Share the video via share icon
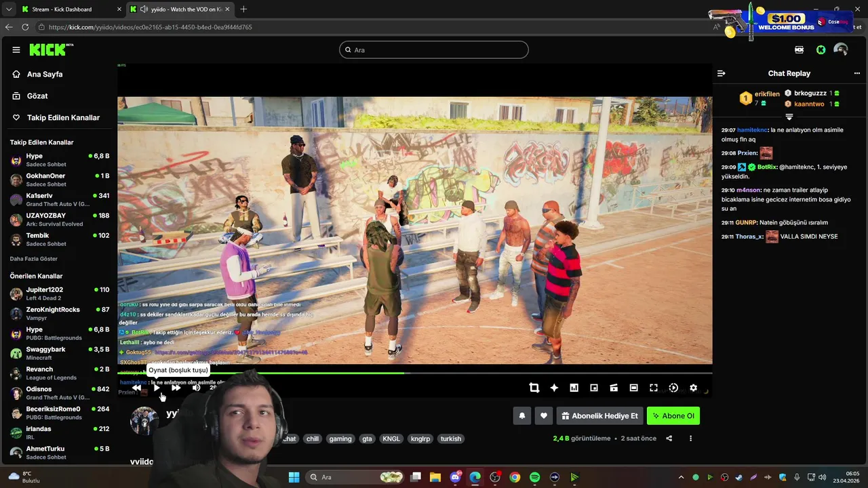The height and width of the screenshot is (488, 868). click(669, 439)
